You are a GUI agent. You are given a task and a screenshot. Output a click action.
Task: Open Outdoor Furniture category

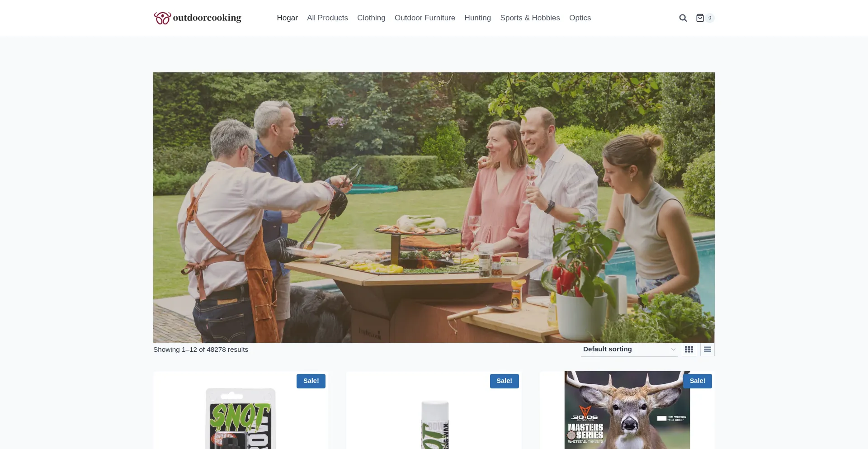point(425,18)
